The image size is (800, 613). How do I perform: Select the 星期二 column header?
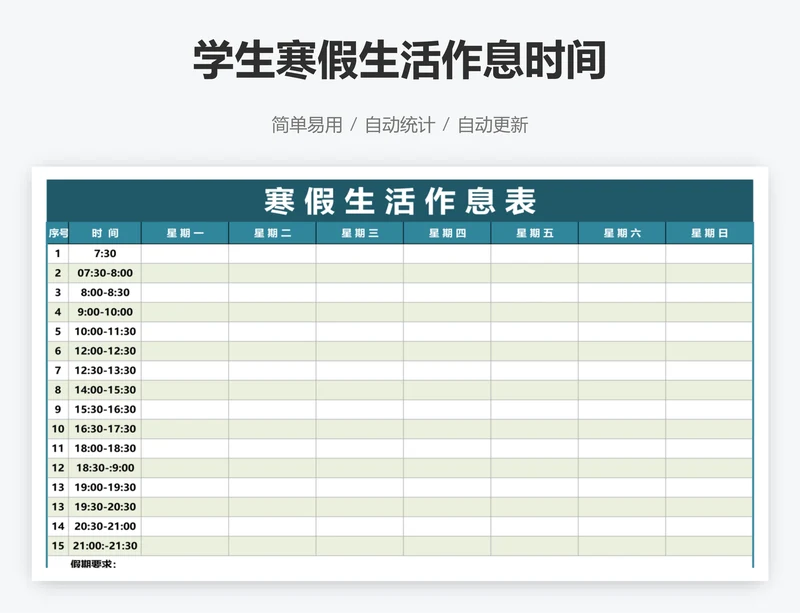[x=272, y=233]
